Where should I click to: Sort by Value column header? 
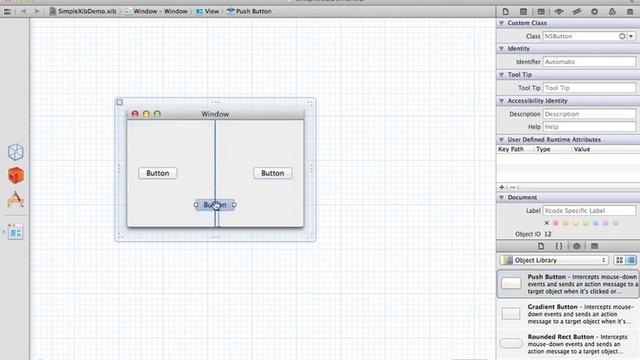606,149
